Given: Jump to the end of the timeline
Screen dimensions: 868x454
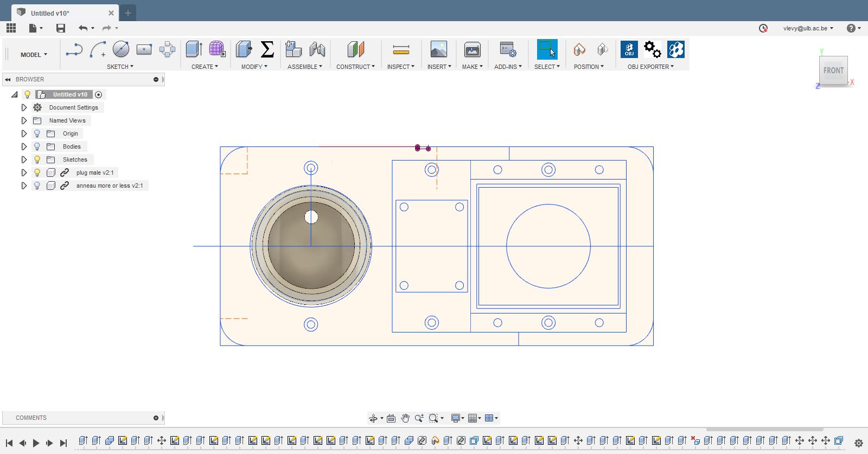Looking at the screenshot, I should pyautogui.click(x=63, y=443).
